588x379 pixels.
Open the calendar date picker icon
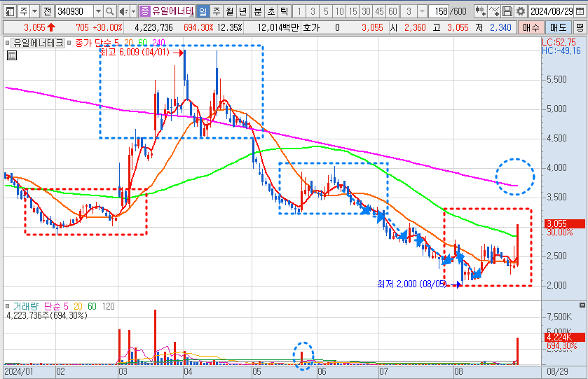580,12
